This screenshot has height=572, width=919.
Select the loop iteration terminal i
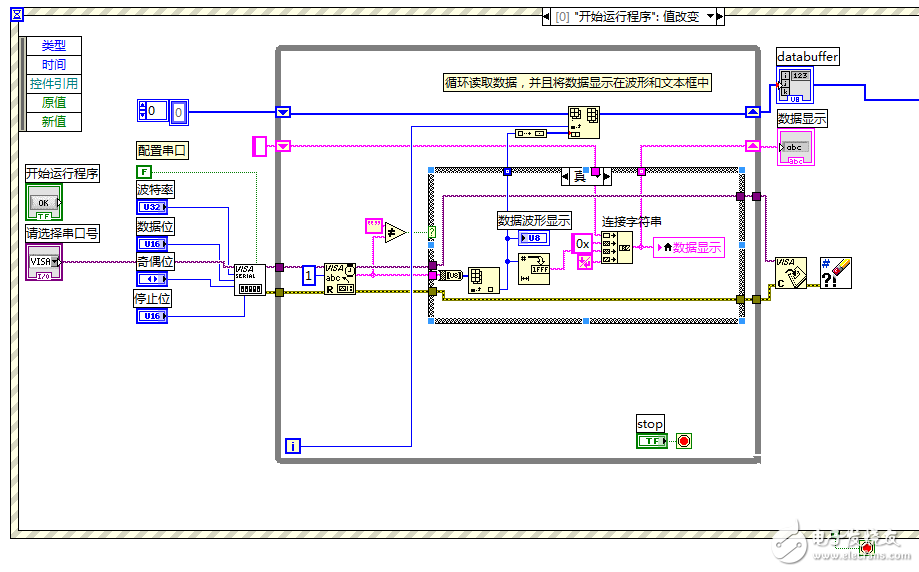tap(293, 446)
